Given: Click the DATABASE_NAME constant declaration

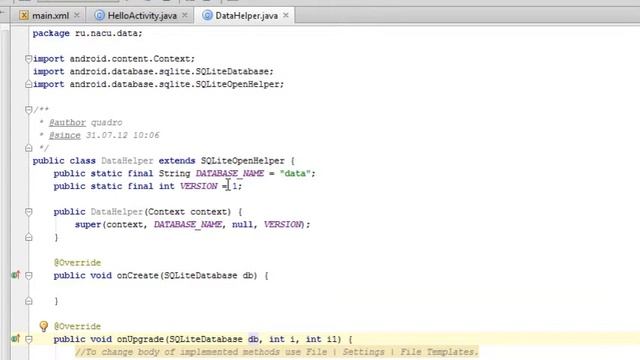Looking at the screenshot, I should coord(229,173).
